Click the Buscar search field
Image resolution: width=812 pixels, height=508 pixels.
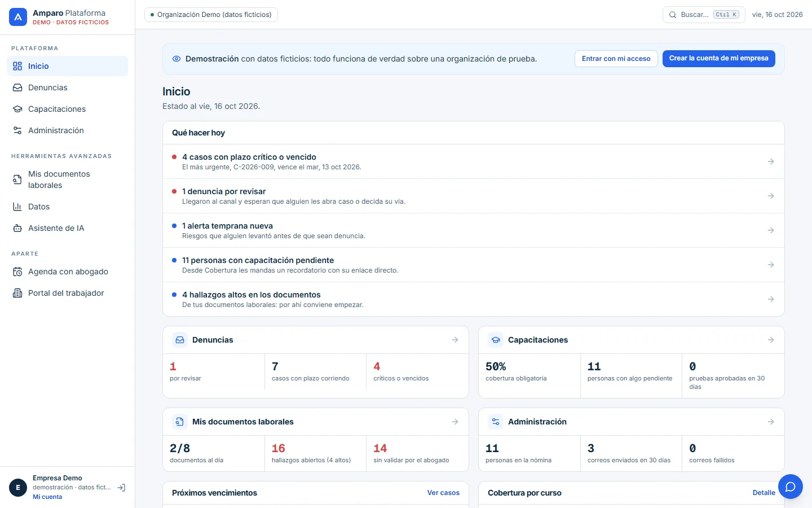pos(704,15)
